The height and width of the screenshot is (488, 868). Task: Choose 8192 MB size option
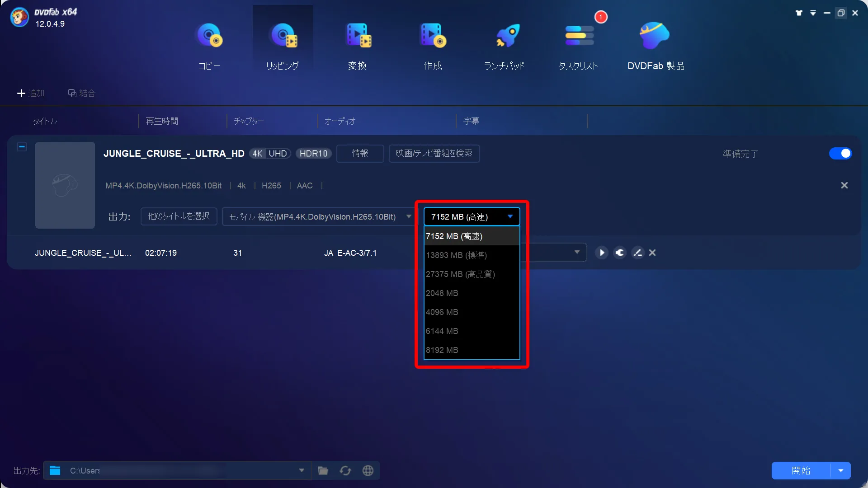tap(472, 350)
